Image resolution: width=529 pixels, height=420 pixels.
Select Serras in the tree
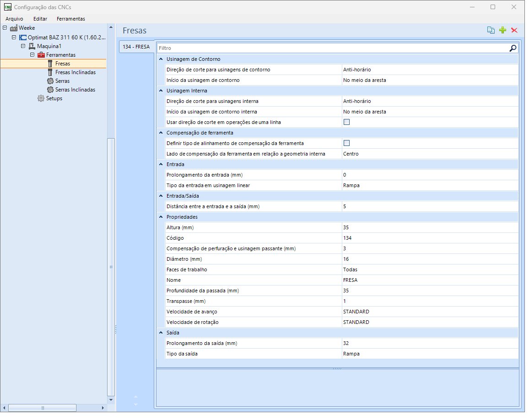(x=62, y=81)
